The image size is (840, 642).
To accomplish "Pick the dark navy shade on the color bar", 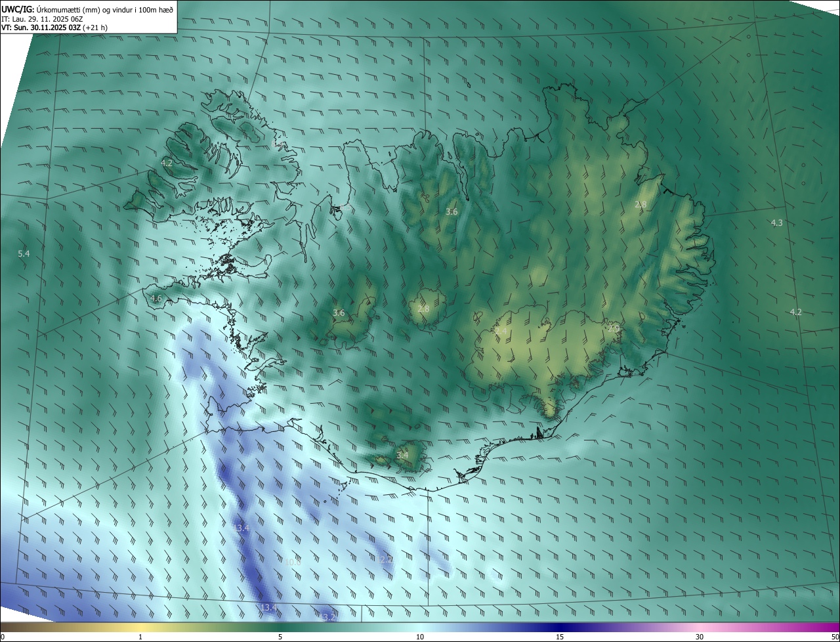I will pyautogui.click(x=560, y=627).
